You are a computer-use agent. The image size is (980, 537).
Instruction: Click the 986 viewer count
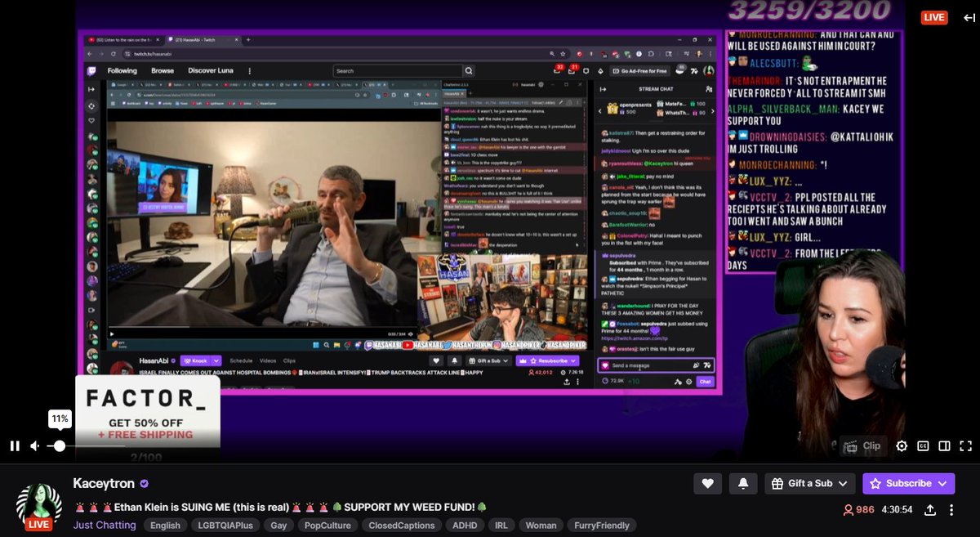(x=858, y=510)
